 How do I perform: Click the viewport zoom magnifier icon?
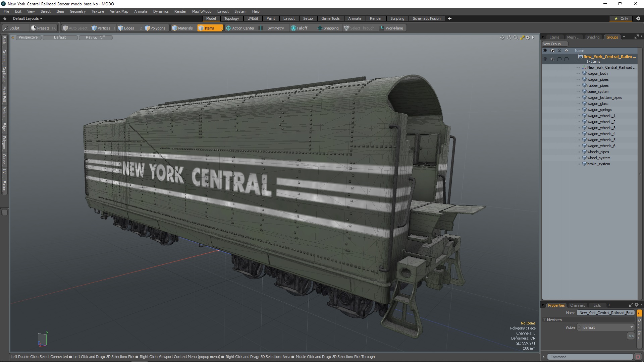pyautogui.click(x=516, y=38)
